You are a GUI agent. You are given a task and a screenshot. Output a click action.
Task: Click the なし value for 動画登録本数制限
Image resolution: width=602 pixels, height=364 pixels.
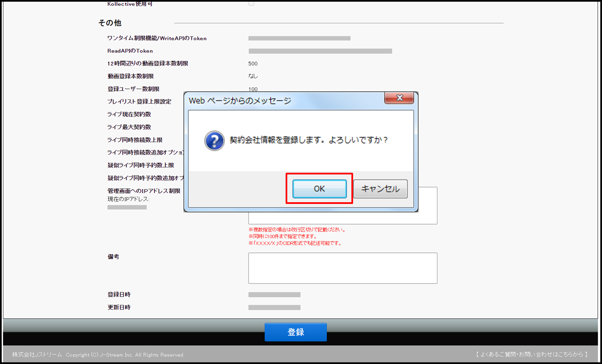click(253, 76)
